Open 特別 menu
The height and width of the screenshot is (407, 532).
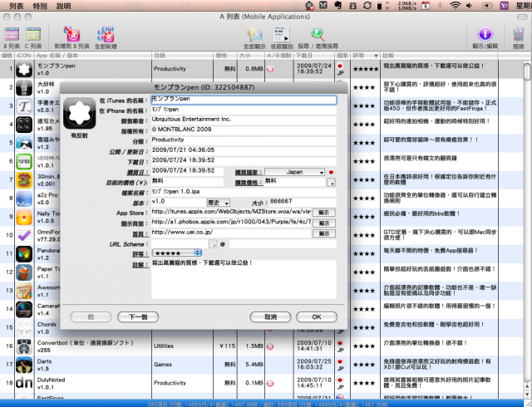pyautogui.click(x=40, y=6)
